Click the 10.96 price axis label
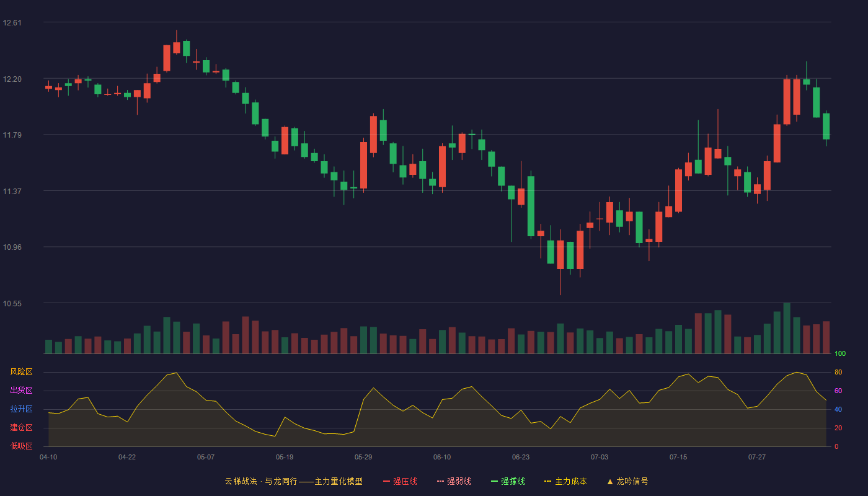 pyautogui.click(x=12, y=247)
